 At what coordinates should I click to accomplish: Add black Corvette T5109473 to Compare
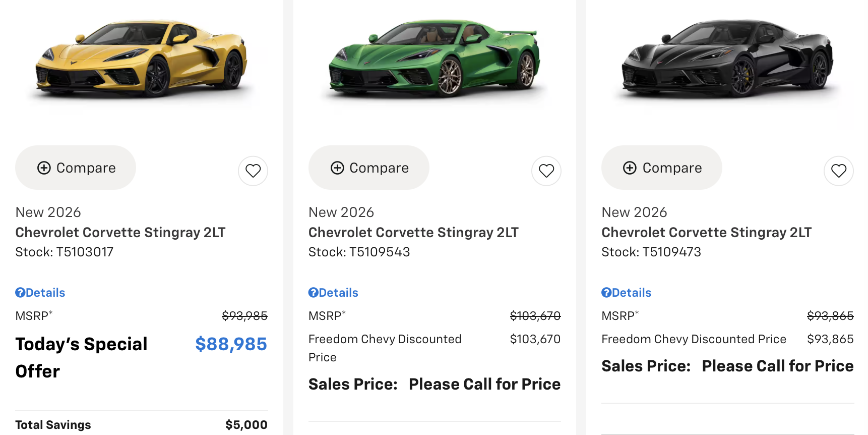click(662, 168)
